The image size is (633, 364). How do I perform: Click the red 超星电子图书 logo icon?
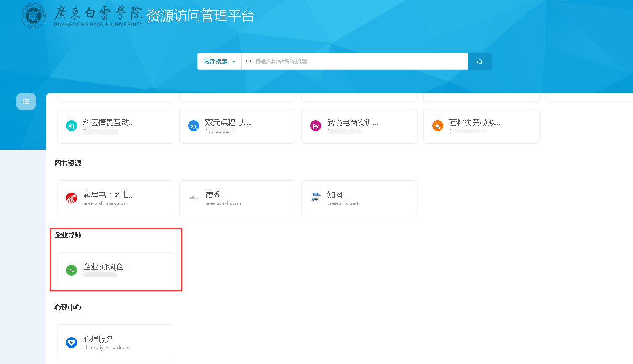coord(72,198)
